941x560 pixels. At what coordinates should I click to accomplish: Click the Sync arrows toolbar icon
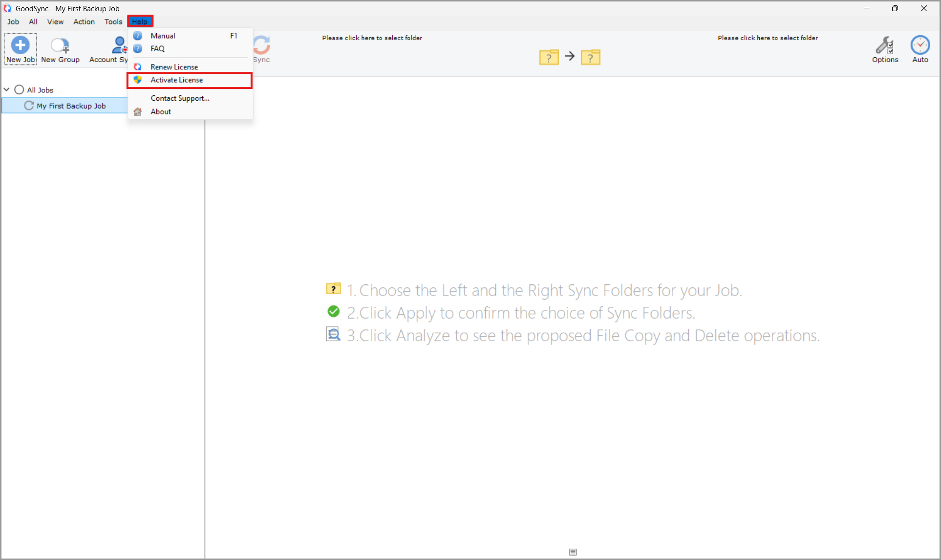click(x=261, y=45)
